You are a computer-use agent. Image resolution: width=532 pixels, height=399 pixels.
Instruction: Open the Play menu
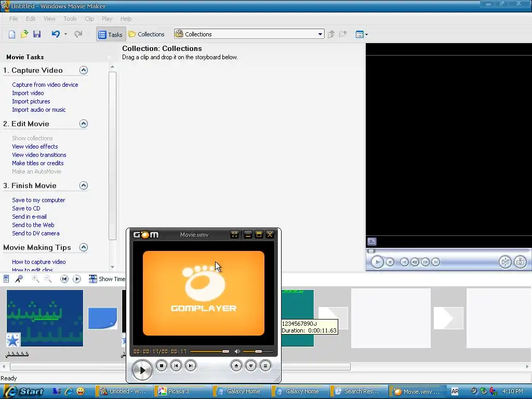[107, 19]
